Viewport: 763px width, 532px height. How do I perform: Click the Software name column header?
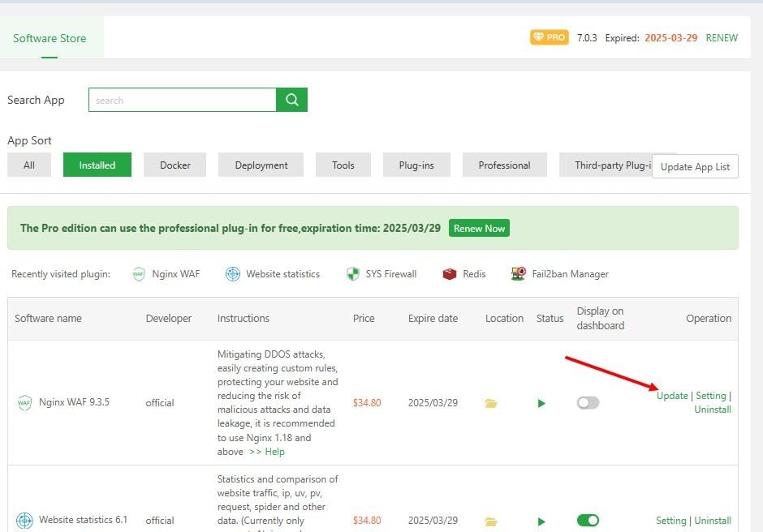(x=48, y=319)
